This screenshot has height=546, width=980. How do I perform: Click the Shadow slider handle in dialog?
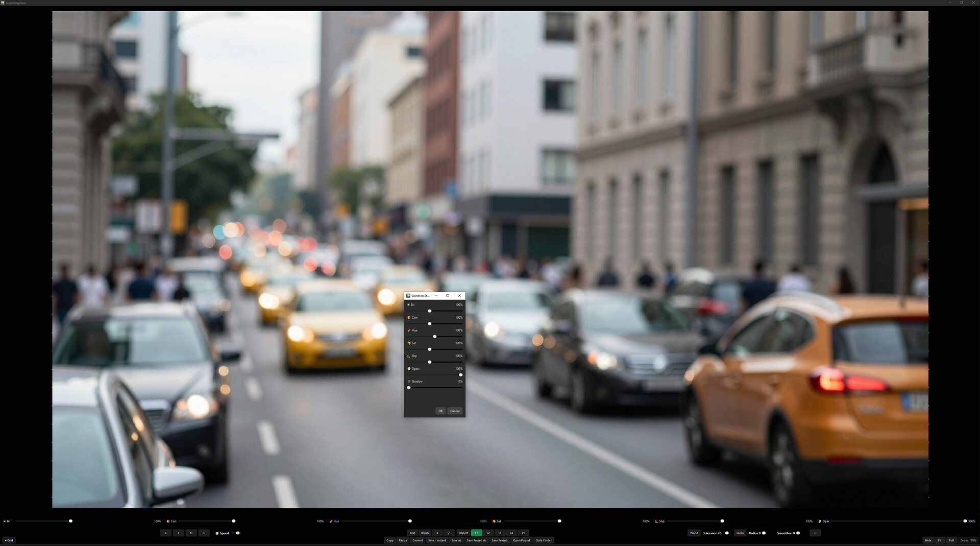coord(409,388)
